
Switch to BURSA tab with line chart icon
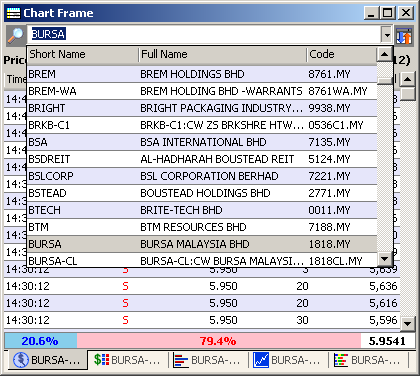[x=288, y=360]
